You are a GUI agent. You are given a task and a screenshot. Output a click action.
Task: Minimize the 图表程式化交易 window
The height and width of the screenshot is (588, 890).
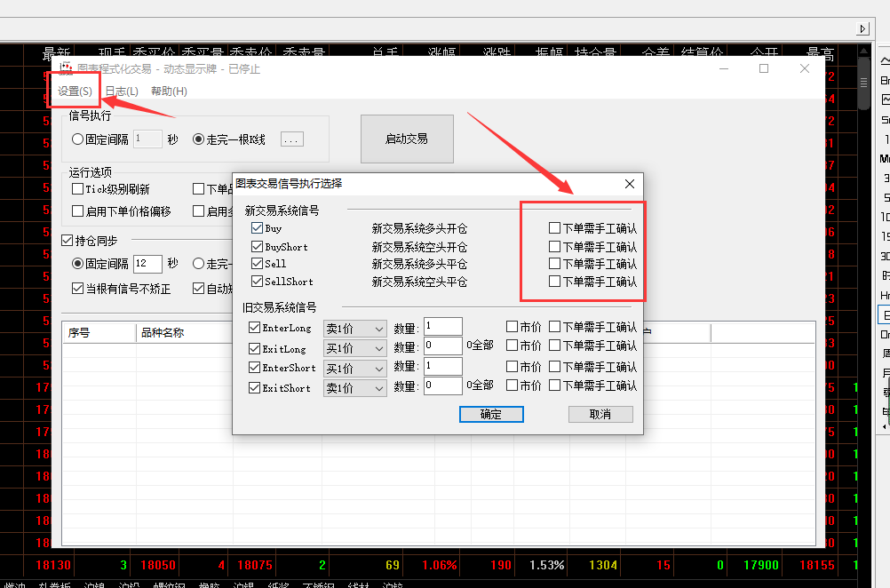(x=724, y=68)
